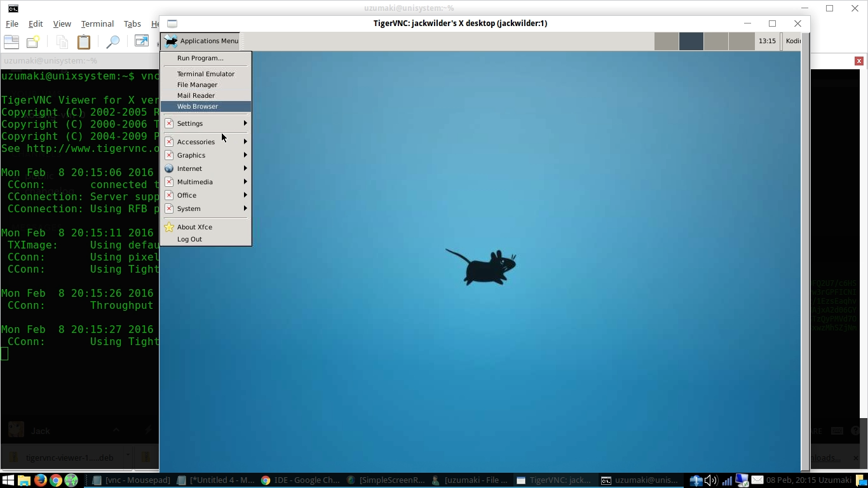Viewport: 868px width, 488px height.
Task: Click the clock showing 13:15 in the panel
Action: (766, 41)
